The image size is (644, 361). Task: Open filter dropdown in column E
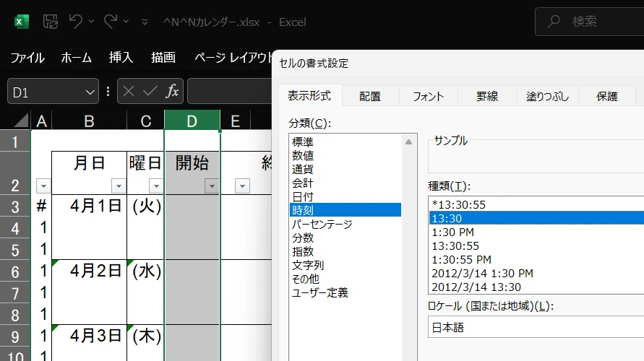coord(242,186)
